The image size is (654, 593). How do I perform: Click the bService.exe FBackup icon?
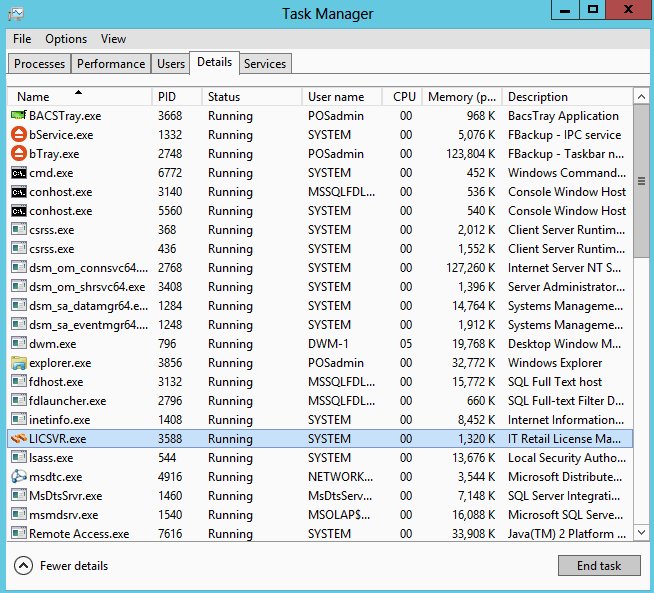(18, 134)
